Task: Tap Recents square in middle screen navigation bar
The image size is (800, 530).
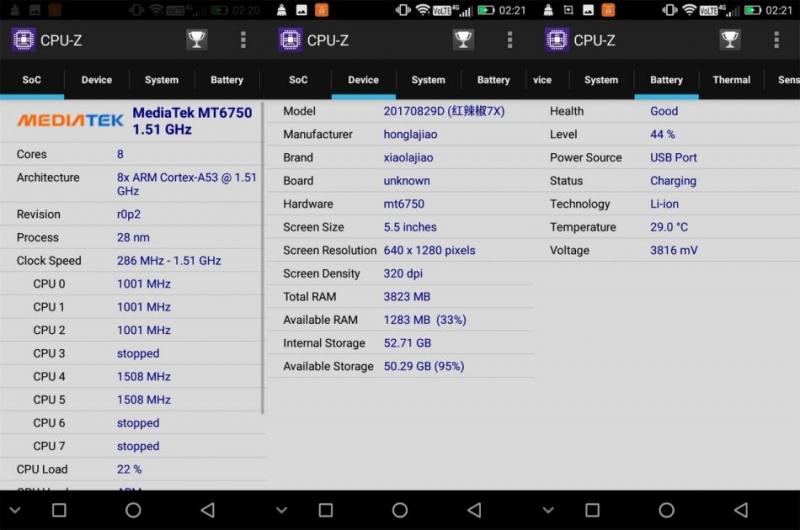Action: pos(326,510)
